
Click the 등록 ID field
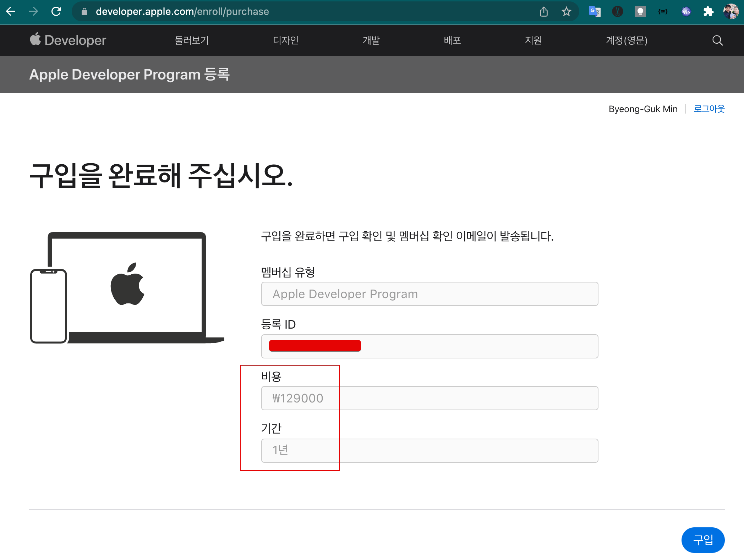pyautogui.click(x=430, y=346)
